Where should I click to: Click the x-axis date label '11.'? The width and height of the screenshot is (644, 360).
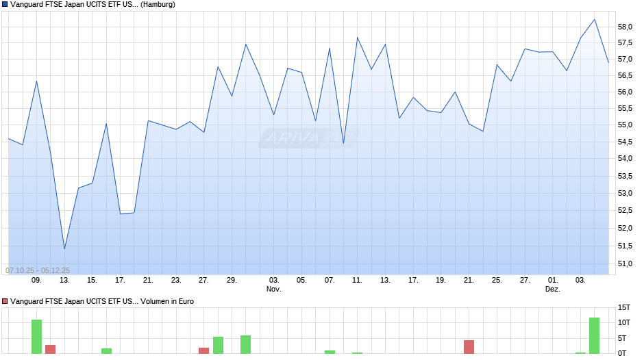click(358, 281)
